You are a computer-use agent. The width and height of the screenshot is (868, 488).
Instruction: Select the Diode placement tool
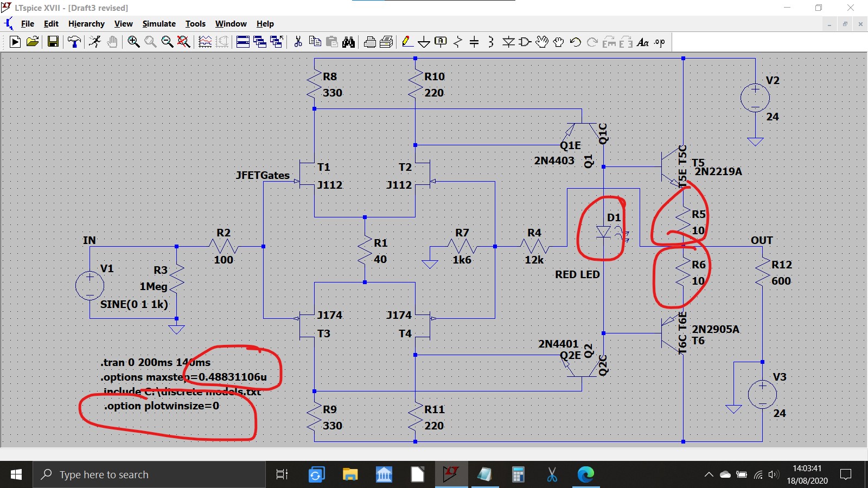pos(508,42)
